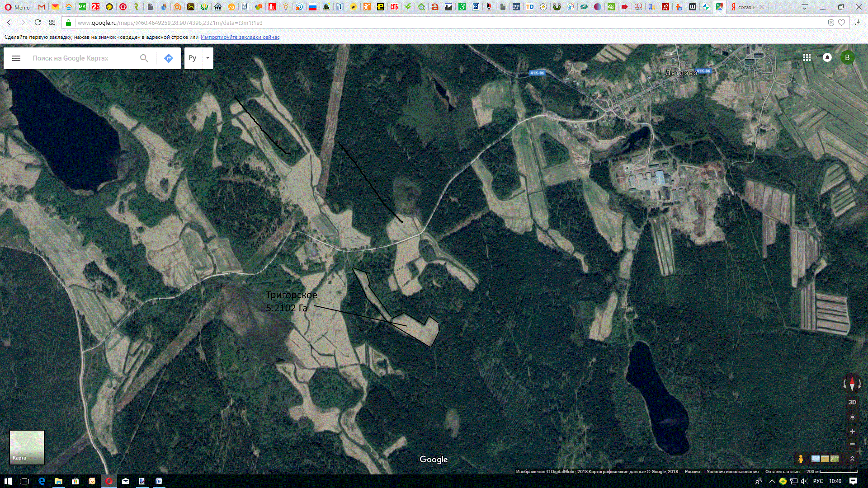The width and height of the screenshot is (868, 488).
Task: Open the browser downloads icon
Action: [858, 23]
